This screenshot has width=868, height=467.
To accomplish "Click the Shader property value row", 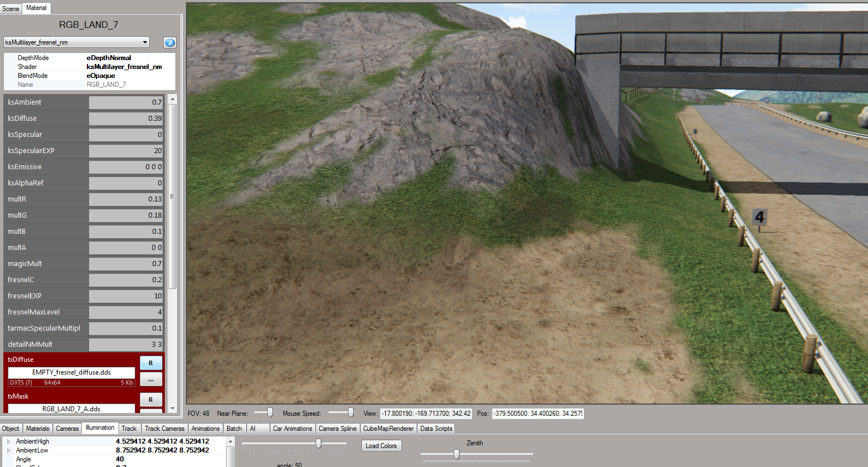I will 130,67.
